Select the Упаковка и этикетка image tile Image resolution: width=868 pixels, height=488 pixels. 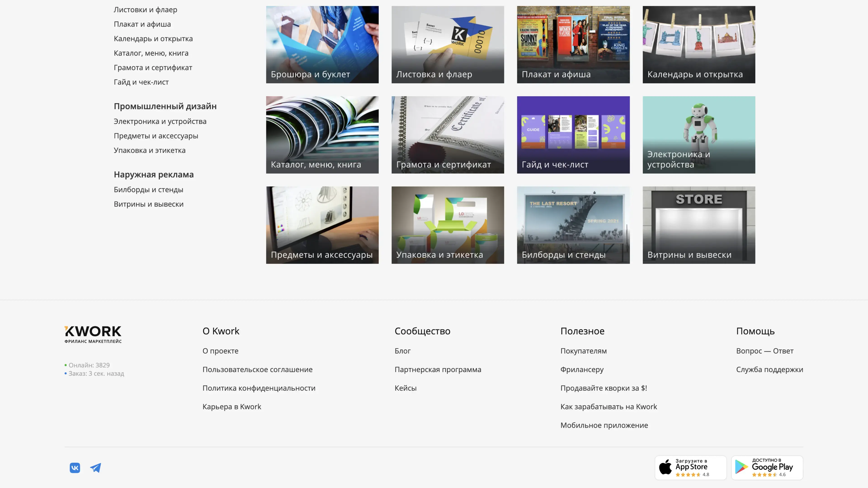pyautogui.click(x=448, y=225)
